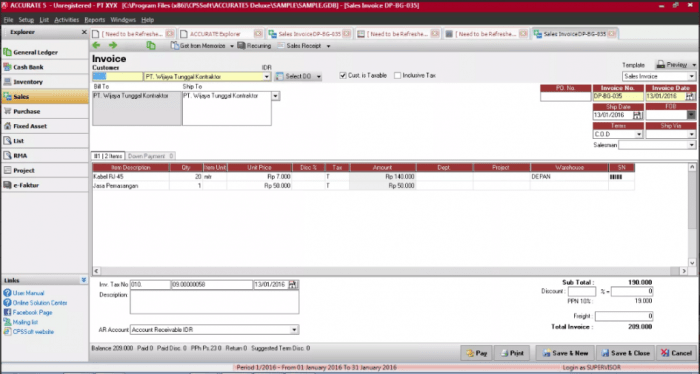Open the Inventory module
The height and width of the screenshot is (374, 700).
click(x=45, y=82)
